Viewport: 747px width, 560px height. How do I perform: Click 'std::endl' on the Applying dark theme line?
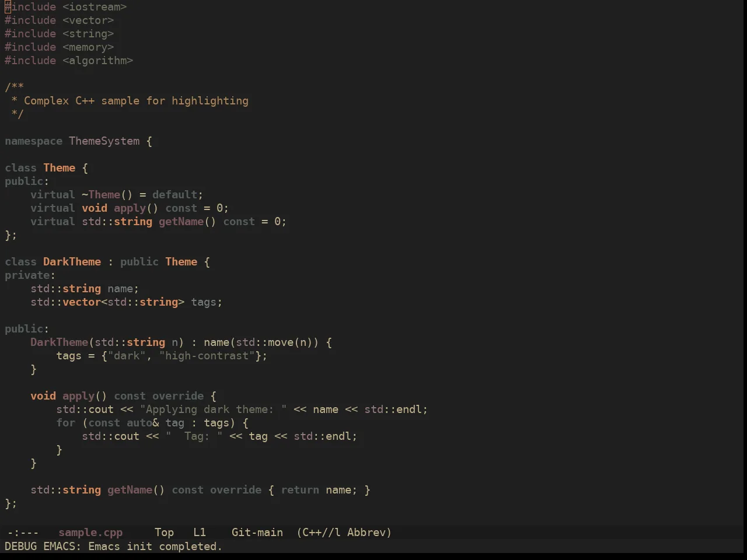click(393, 409)
